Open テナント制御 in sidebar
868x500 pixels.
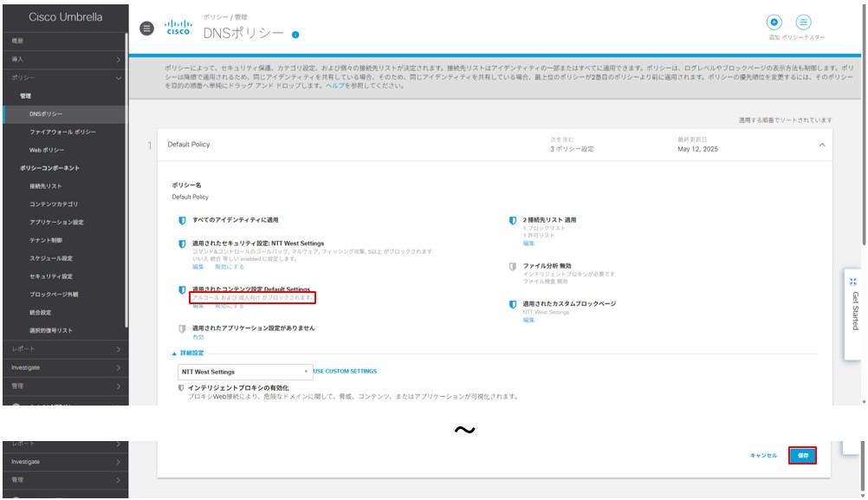pos(46,240)
